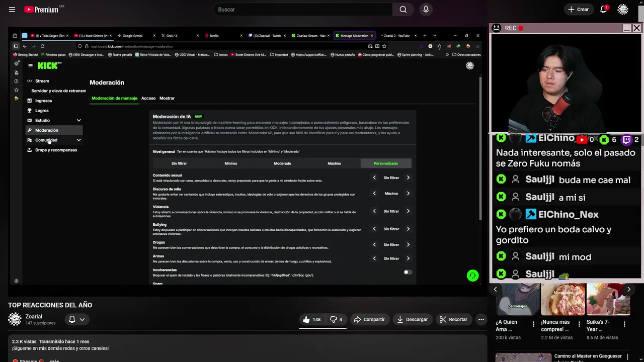The image size is (644, 362).
Task: Open options for the Suika's 7-Year short
Action: [624, 324]
